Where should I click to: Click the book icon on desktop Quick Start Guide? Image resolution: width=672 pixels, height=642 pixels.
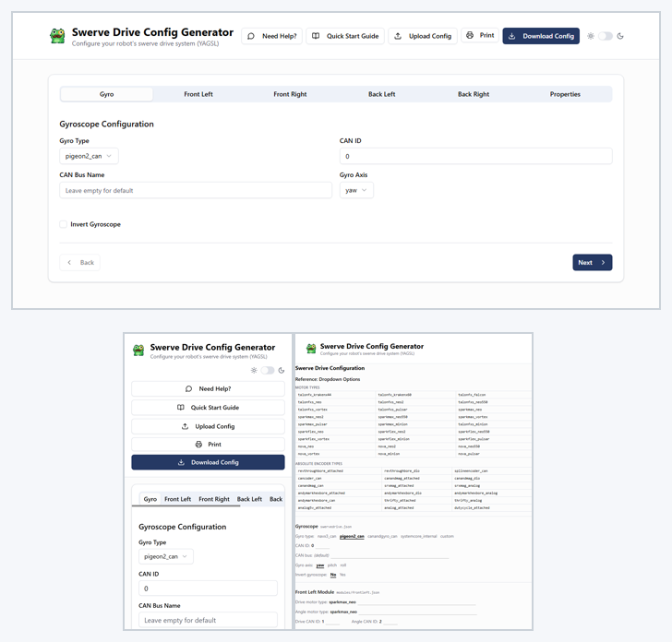pos(316,36)
